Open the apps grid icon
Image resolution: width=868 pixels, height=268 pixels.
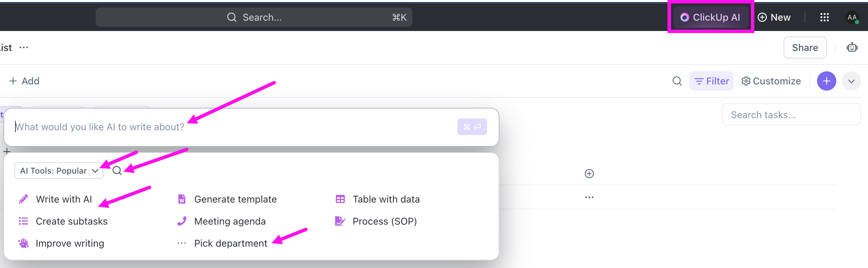(824, 17)
